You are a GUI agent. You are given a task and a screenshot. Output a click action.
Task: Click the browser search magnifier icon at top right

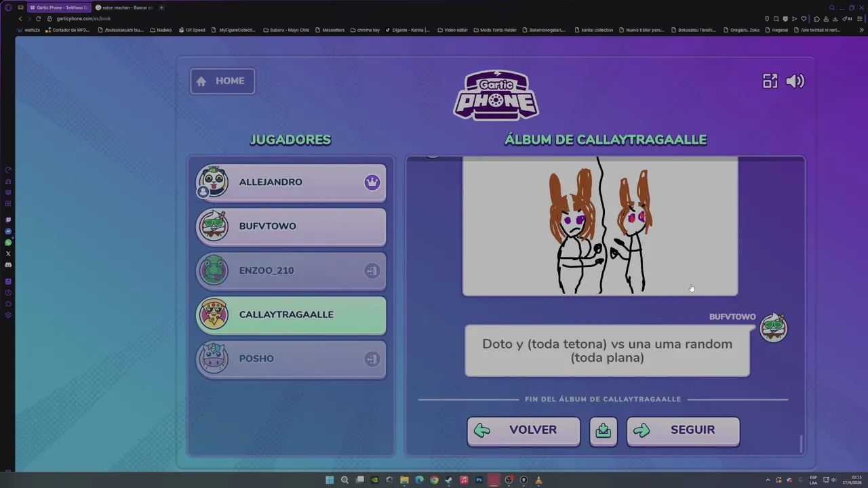click(x=832, y=7)
